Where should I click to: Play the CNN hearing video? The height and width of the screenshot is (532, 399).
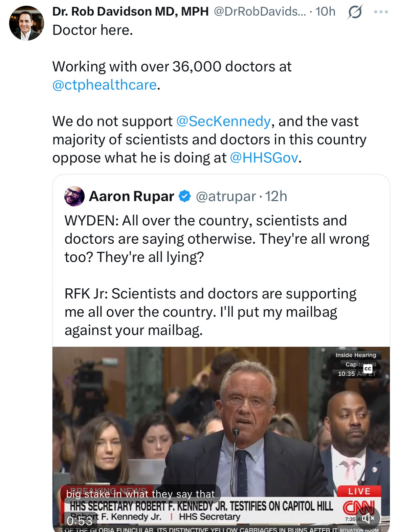point(221,439)
